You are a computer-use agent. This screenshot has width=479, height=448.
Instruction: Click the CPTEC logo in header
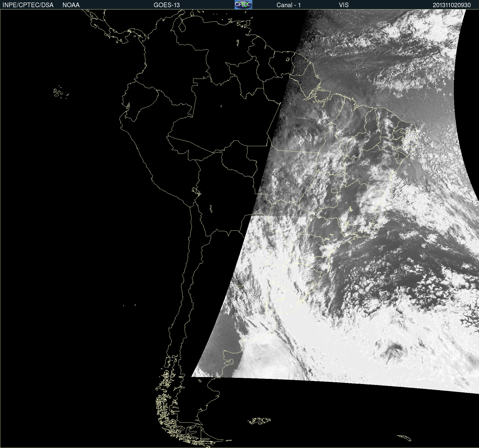click(x=243, y=5)
